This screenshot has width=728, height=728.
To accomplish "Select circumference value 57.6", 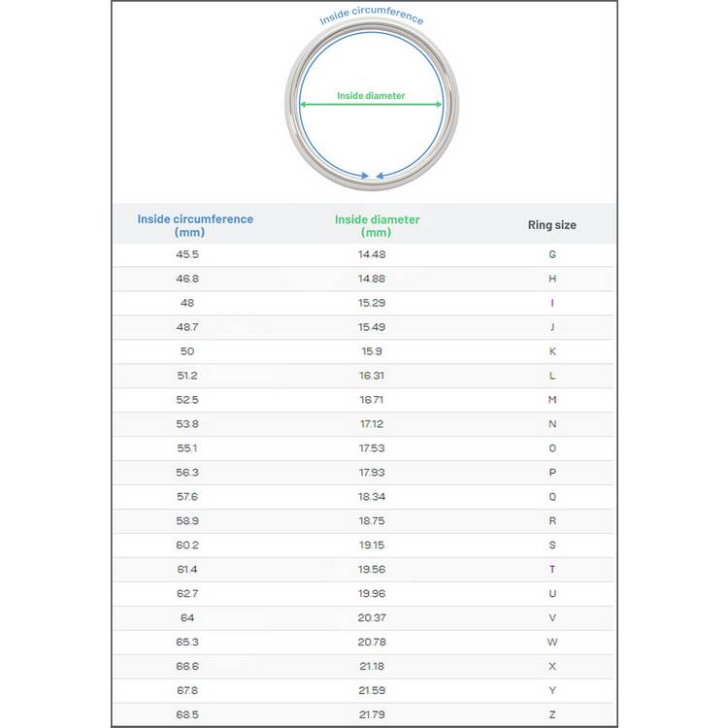I will (187, 496).
